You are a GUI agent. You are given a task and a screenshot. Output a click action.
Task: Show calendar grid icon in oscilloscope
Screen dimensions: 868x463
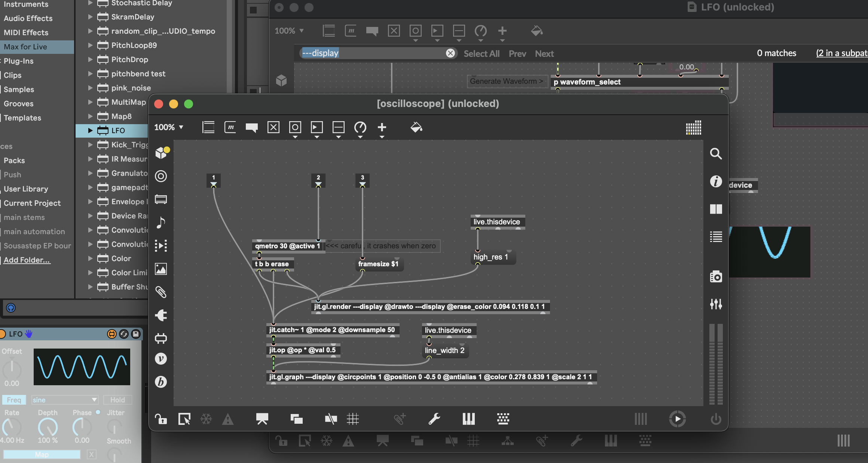point(693,128)
